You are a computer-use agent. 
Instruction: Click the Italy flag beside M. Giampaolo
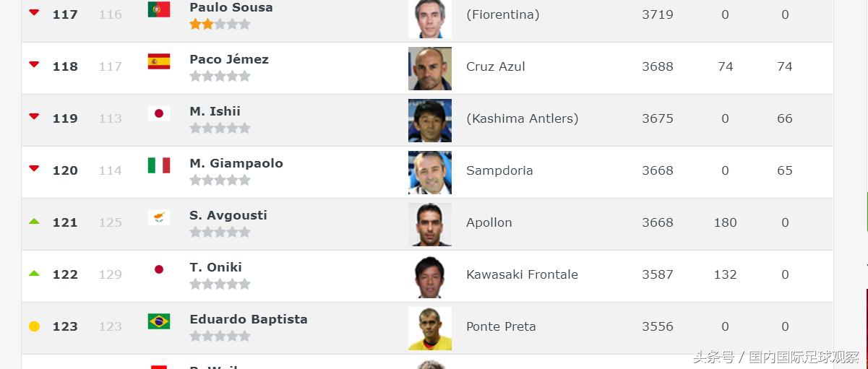tap(159, 165)
